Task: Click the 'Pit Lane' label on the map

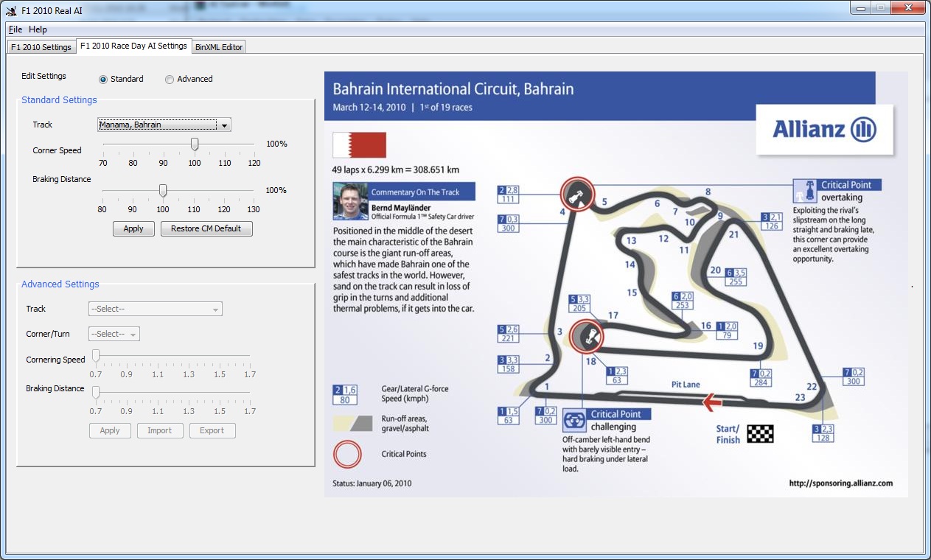Action: [686, 385]
